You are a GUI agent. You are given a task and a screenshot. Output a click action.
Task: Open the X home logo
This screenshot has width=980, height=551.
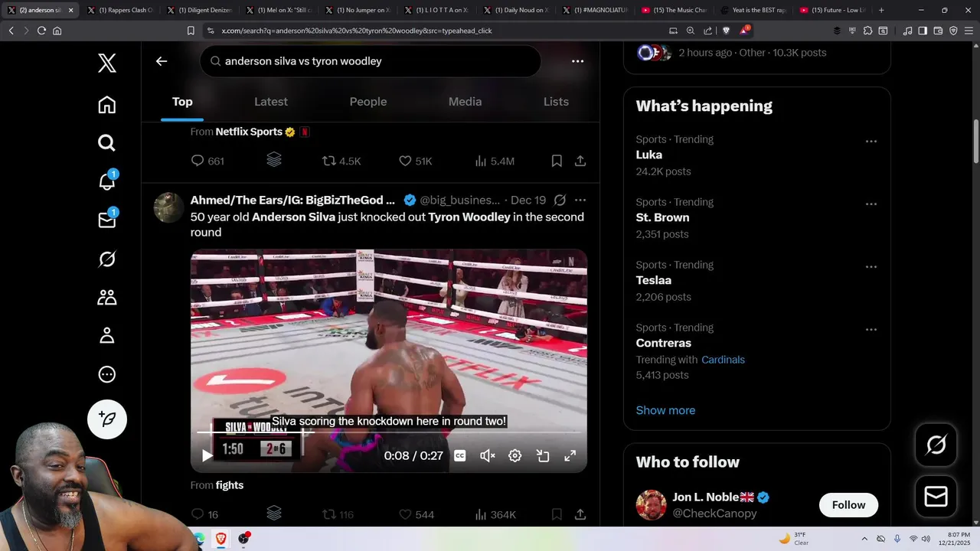pos(107,63)
